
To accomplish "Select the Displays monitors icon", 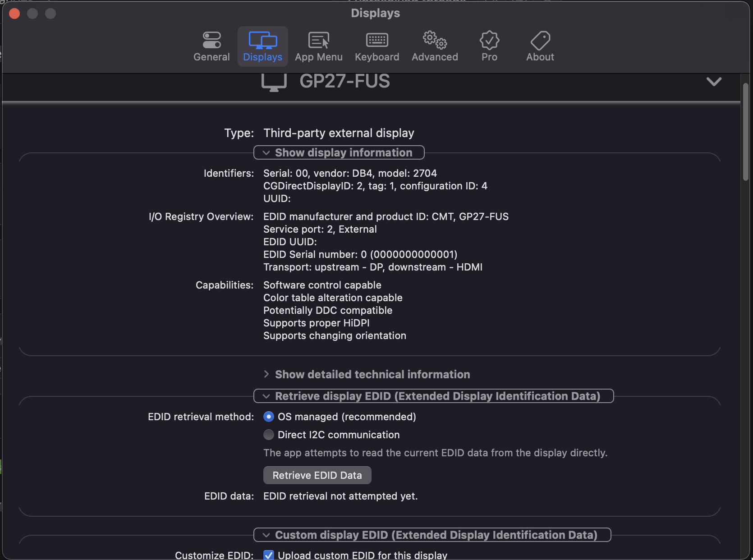I will pos(262,40).
